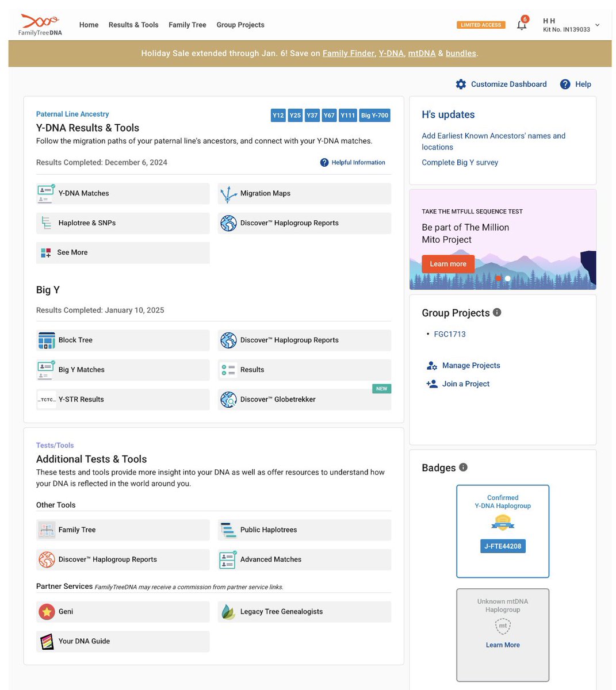Viewport: 616px width, 690px height.
Task: Open the FGC1713 group project link
Action: pos(450,334)
